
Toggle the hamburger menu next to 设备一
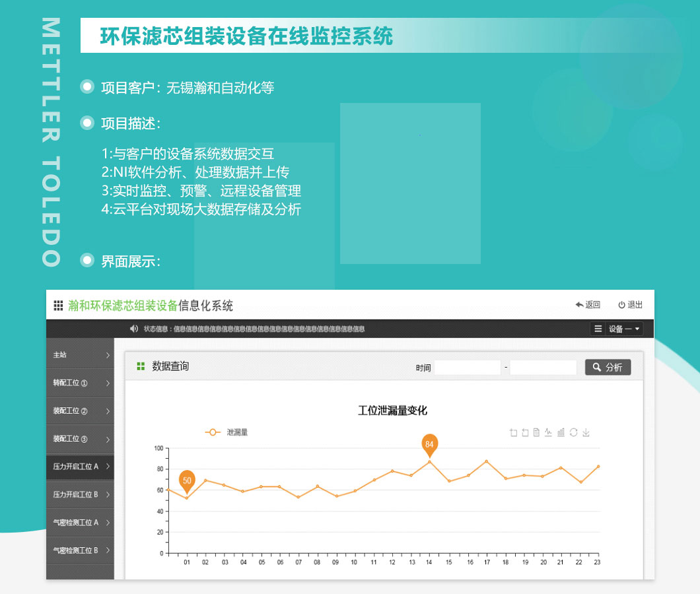(598, 328)
